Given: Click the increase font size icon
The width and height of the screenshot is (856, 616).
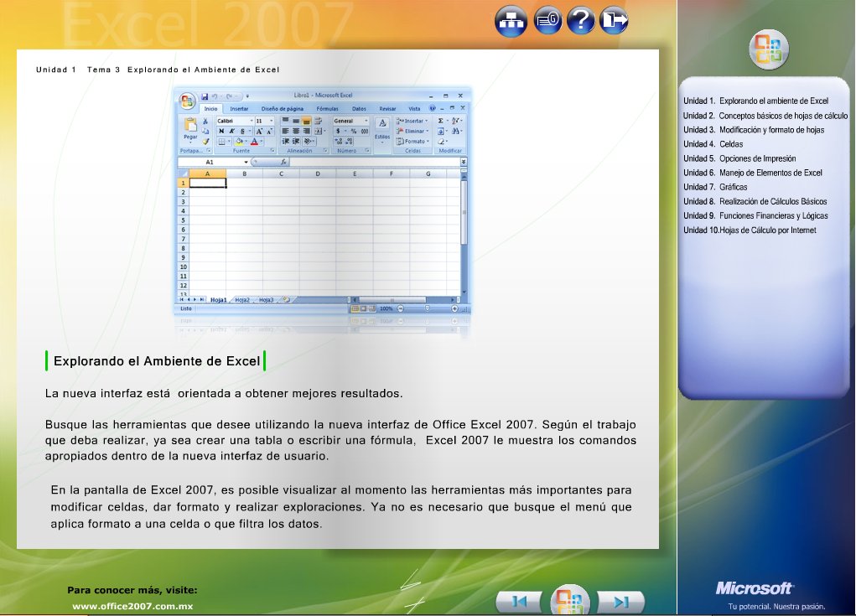Looking at the screenshot, I should [259, 132].
